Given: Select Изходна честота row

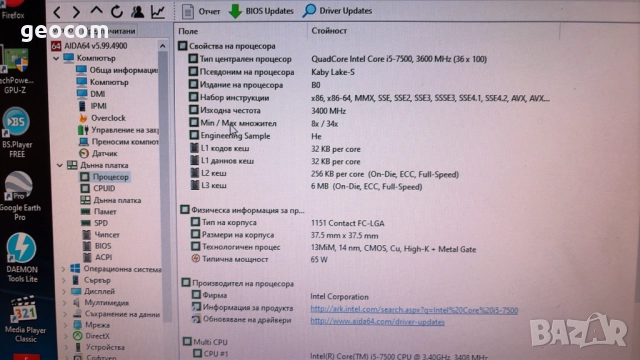Looking at the screenshot, I should click(x=267, y=111).
